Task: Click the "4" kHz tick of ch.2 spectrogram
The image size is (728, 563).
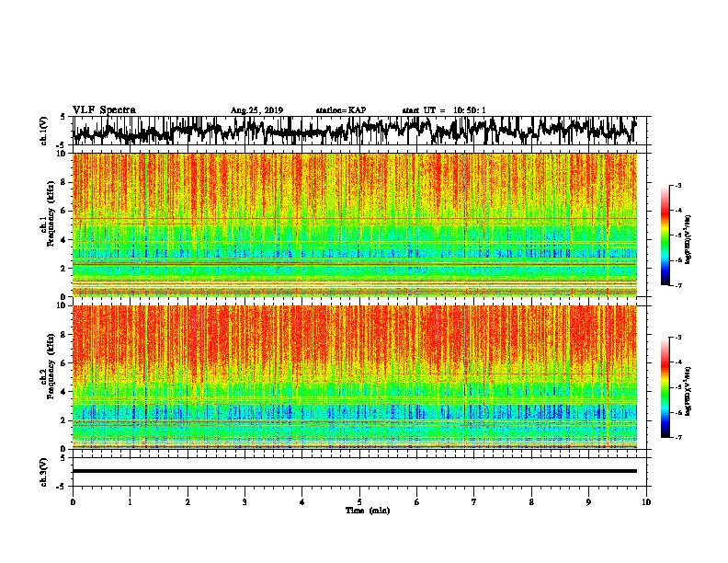Action: [64, 392]
